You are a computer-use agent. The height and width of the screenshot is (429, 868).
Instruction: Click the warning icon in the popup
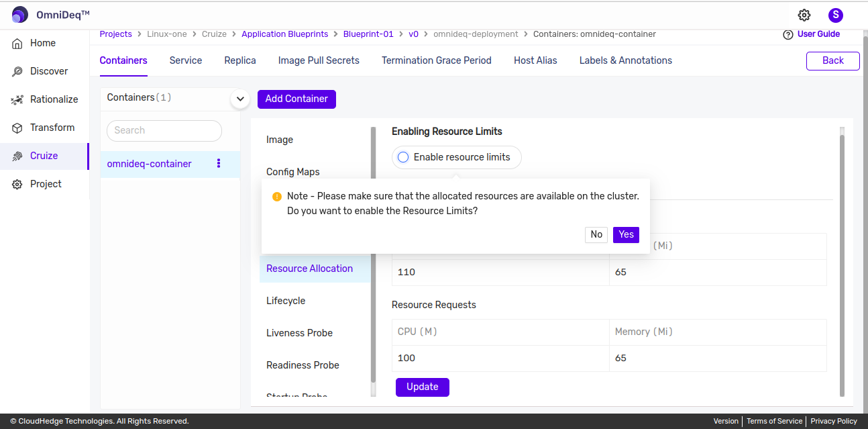coord(276,197)
